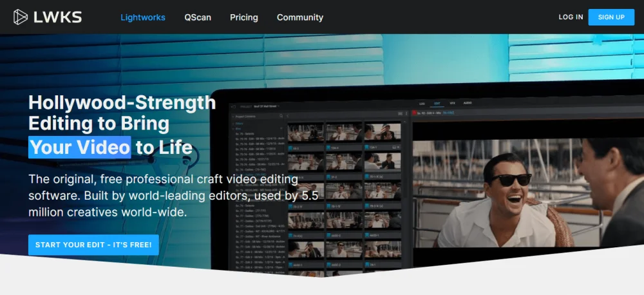Click the search icon in Project Contents
The image size is (644, 295).
[281, 116]
